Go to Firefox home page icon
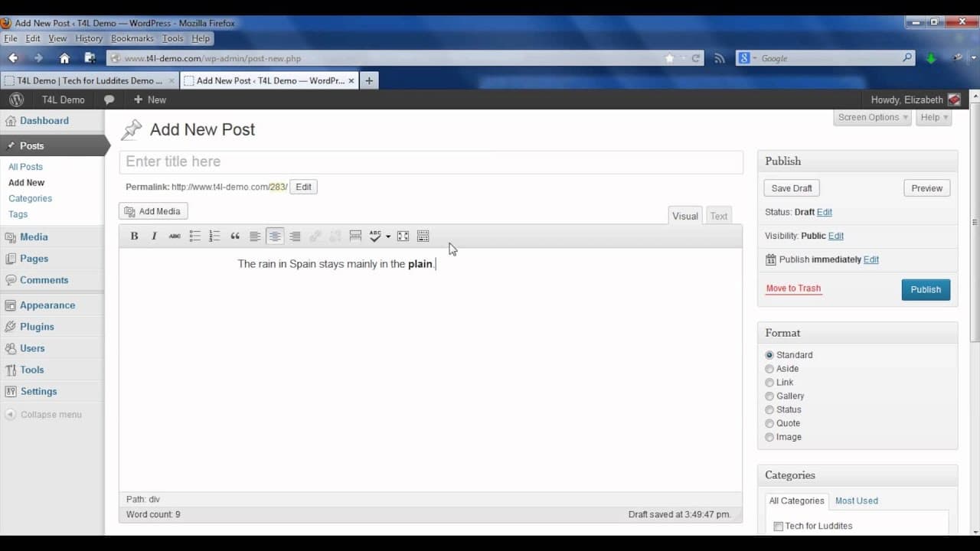Screen dimensions: 980x551 (x=64, y=58)
